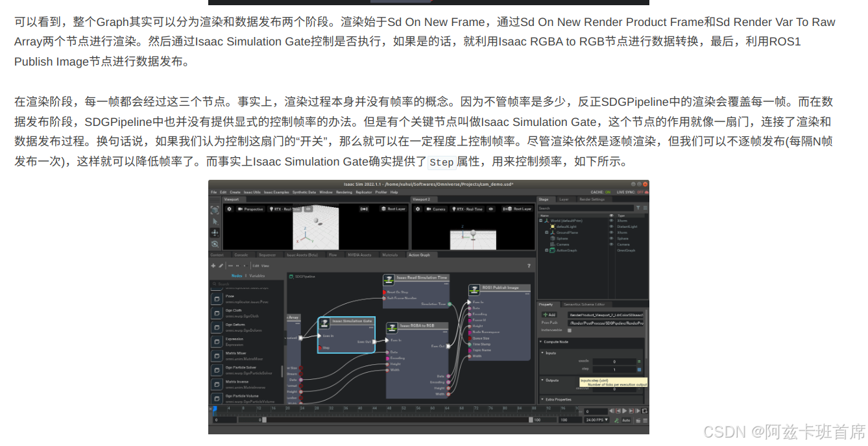Click green keyframe icon beside Auto
868x446 pixels.
pyautogui.click(x=616, y=421)
